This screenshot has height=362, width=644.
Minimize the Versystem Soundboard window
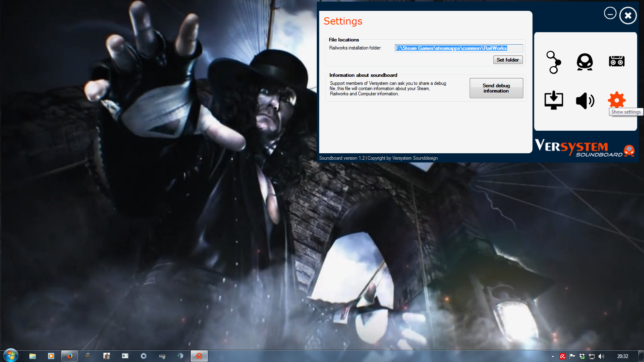tap(610, 13)
